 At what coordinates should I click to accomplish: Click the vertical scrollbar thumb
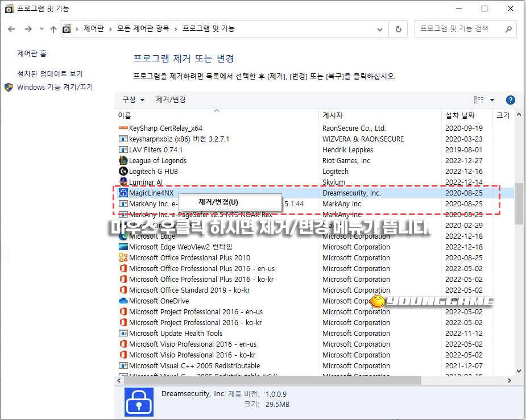[x=519, y=204]
